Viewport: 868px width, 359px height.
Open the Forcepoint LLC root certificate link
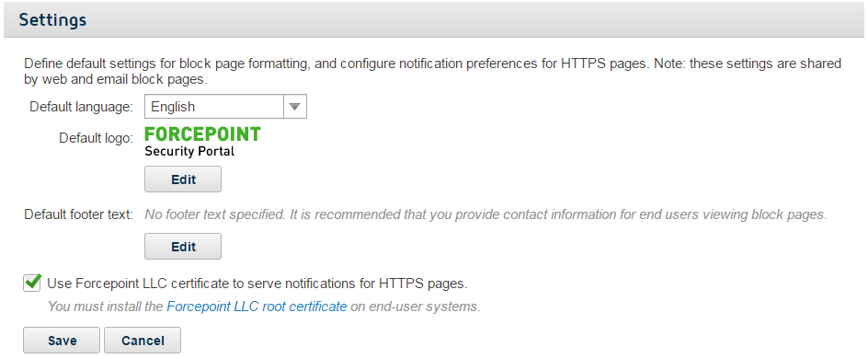coord(257,307)
